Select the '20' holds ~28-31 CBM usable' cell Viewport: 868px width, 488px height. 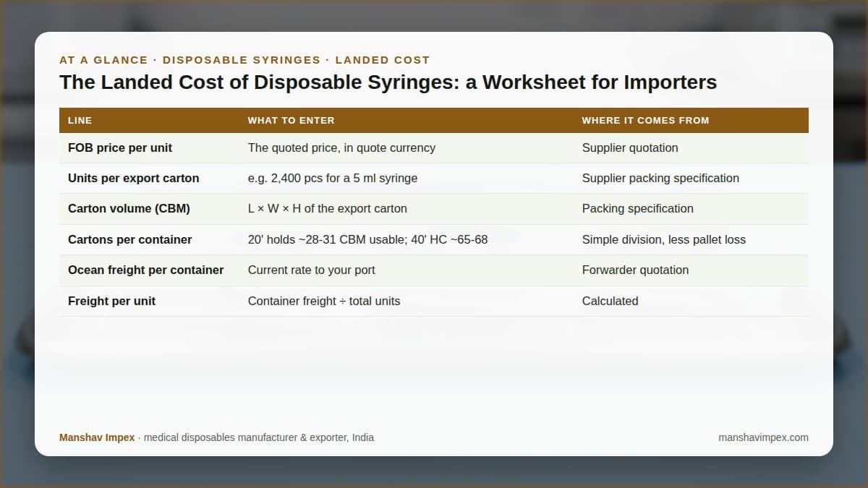click(x=367, y=239)
